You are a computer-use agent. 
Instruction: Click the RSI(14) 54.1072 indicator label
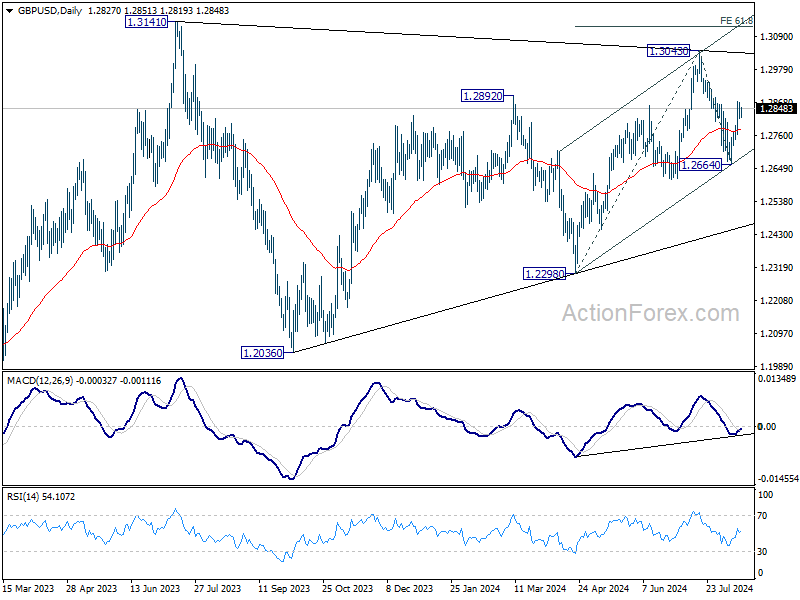pos(41,496)
